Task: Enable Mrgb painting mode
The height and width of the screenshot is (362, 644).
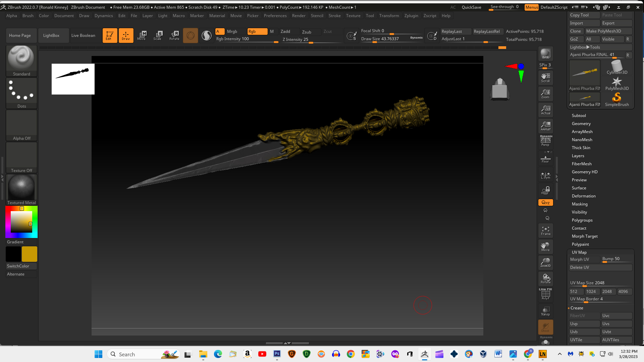Action: tap(236, 32)
